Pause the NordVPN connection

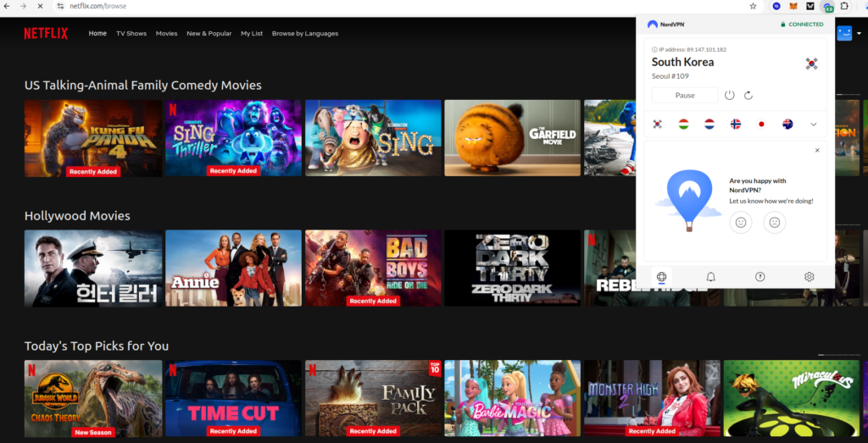[685, 95]
